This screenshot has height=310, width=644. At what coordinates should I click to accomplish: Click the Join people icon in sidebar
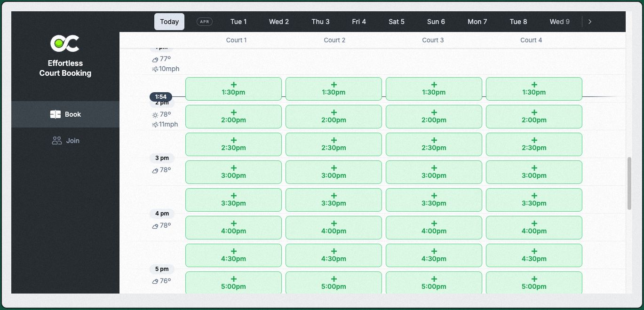click(57, 141)
